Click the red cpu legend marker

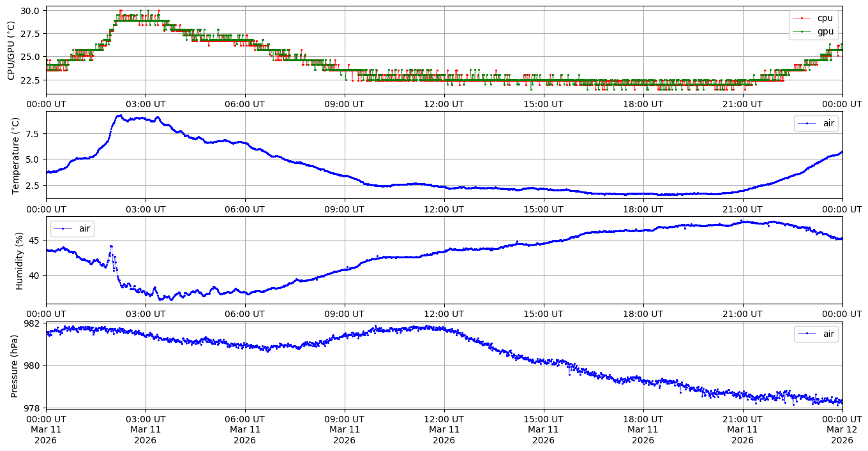click(x=802, y=18)
